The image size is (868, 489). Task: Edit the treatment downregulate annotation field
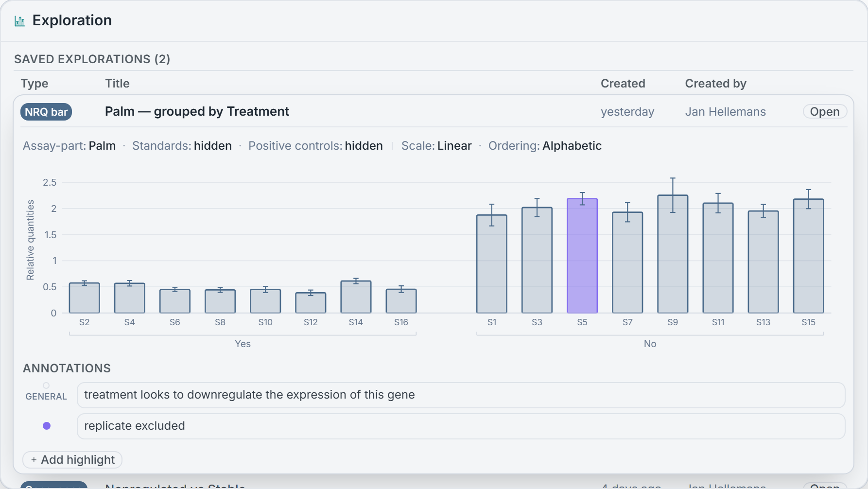click(461, 395)
